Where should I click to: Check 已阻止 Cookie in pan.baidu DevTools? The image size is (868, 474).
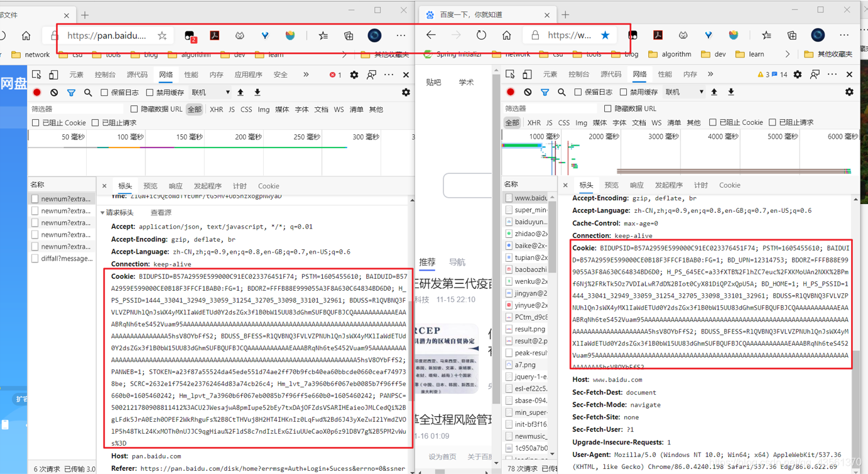pos(36,122)
